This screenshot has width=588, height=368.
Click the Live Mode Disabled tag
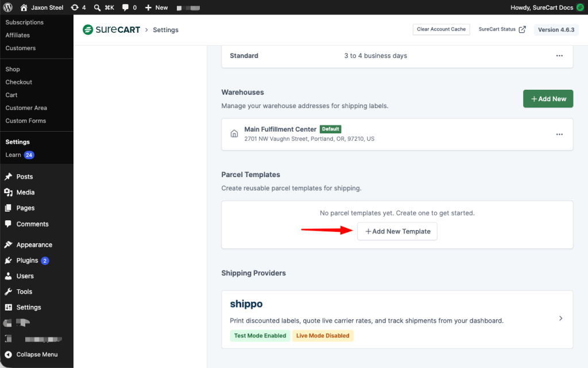click(323, 336)
